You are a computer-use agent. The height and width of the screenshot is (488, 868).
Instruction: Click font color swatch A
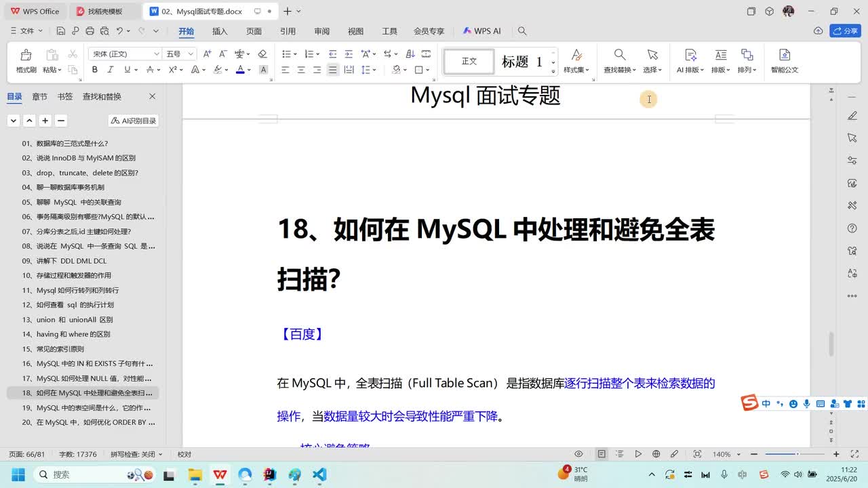(240, 70)
